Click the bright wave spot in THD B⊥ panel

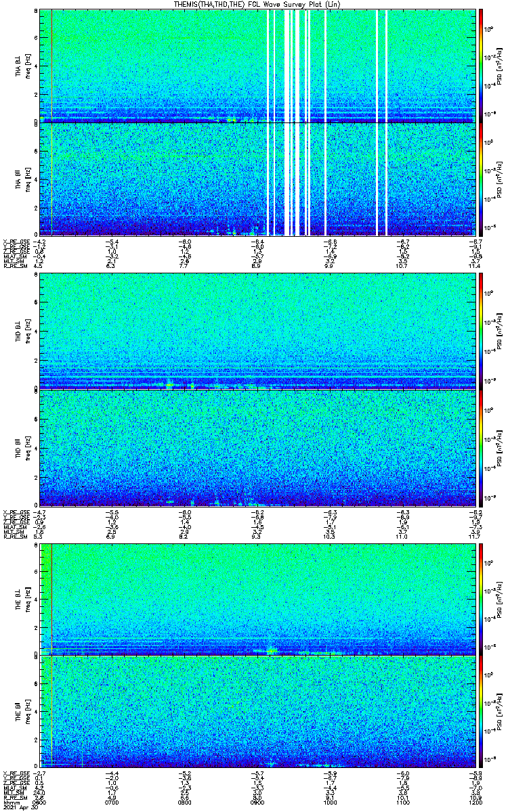click(x=169, y=384)
